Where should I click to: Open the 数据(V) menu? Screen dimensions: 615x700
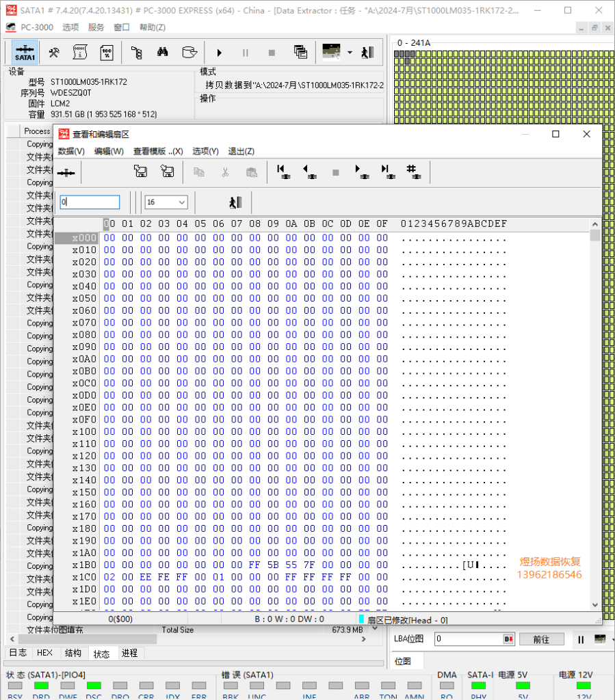click(71, 151)
